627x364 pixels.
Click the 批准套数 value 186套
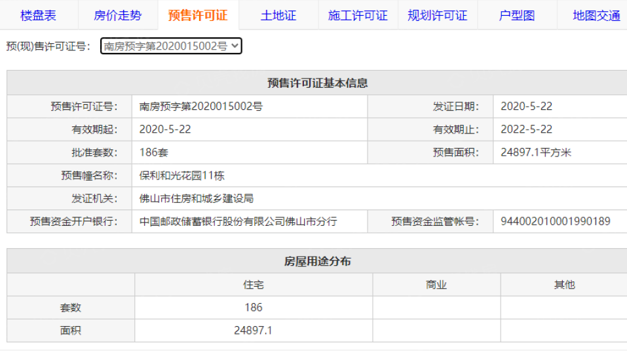click(154, 153)
